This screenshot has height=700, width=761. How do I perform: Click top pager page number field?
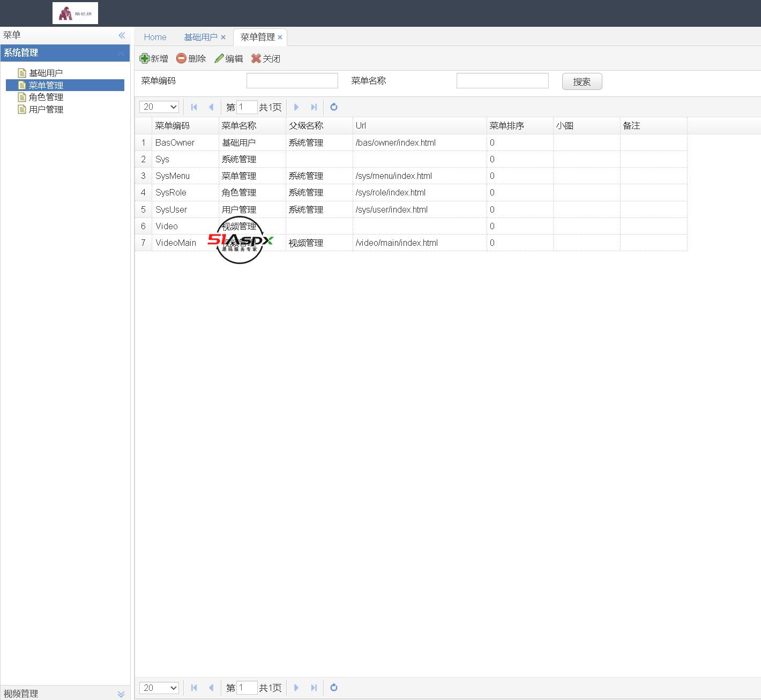[x=247, y=107]
